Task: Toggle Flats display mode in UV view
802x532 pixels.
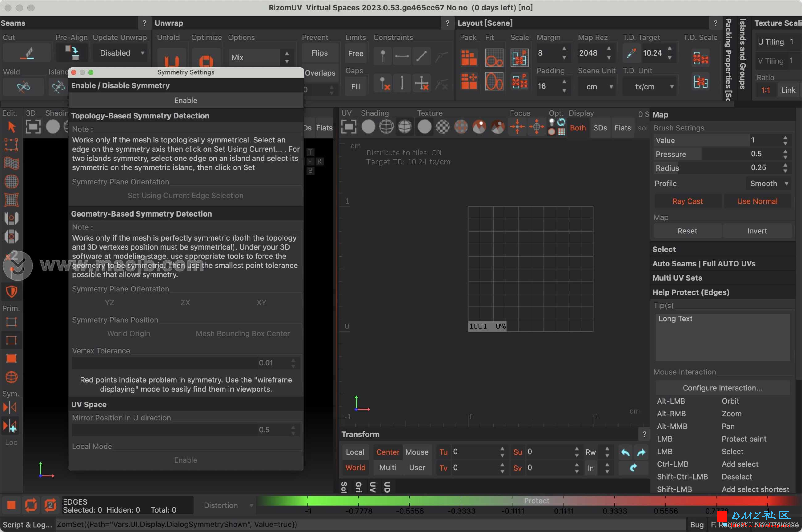Action: tap(622, 128)
